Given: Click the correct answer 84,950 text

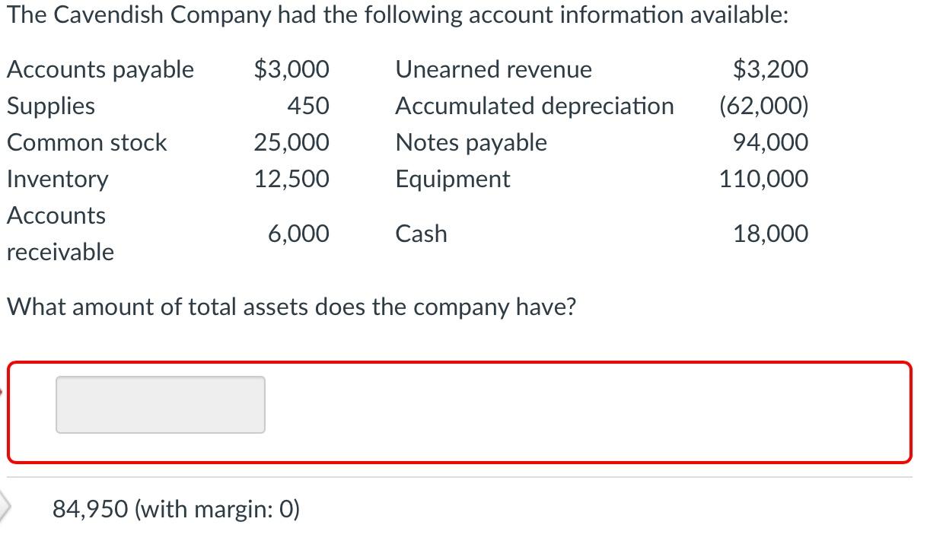Looking at the screenshot, I should tap(89, 508).
